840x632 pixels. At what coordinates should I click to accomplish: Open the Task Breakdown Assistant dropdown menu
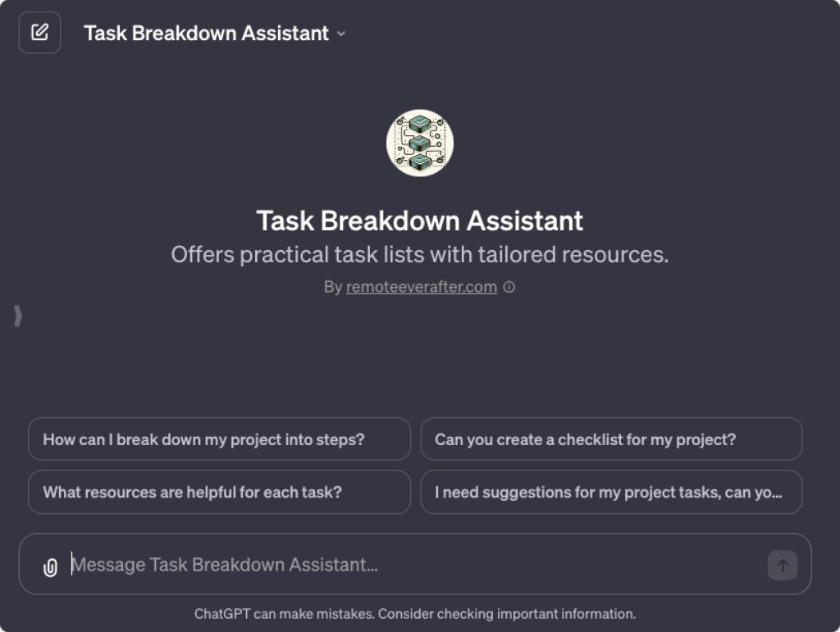click(x=340, y=34)
